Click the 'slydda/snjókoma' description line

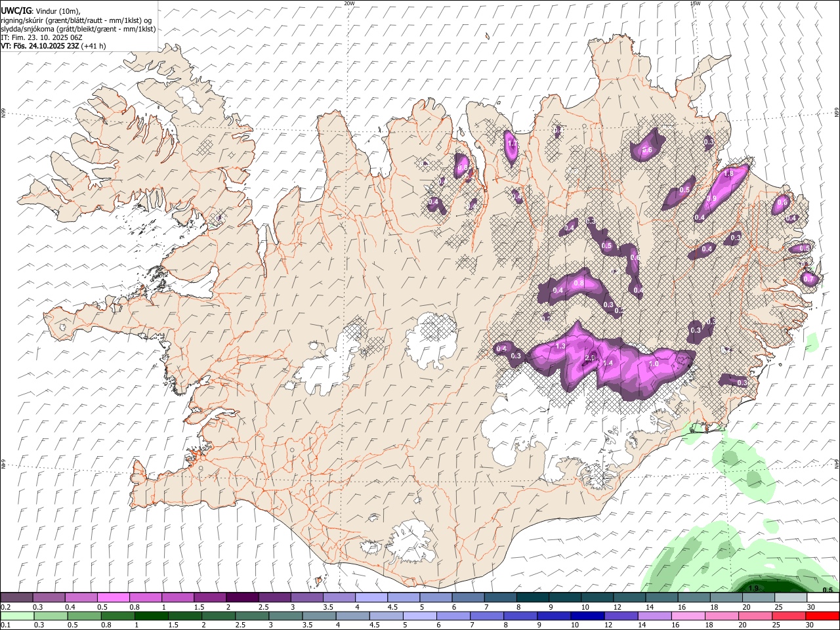[78, 29]
